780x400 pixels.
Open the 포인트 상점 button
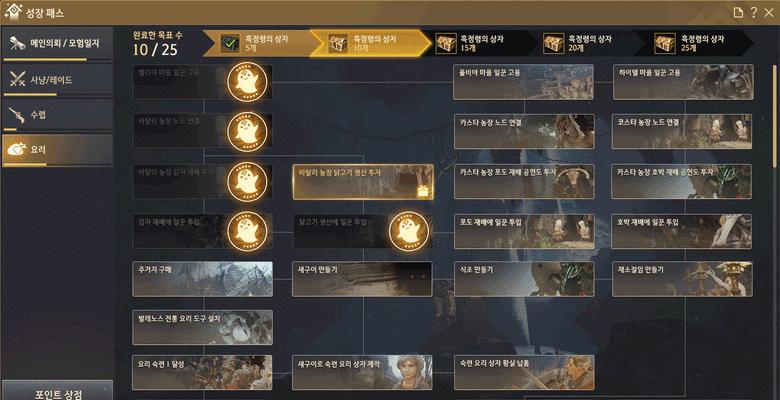point(58,391)
